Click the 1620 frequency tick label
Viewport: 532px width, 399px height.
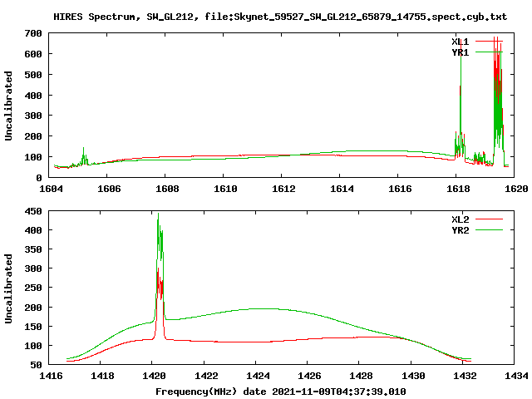(x=516, y=189)
